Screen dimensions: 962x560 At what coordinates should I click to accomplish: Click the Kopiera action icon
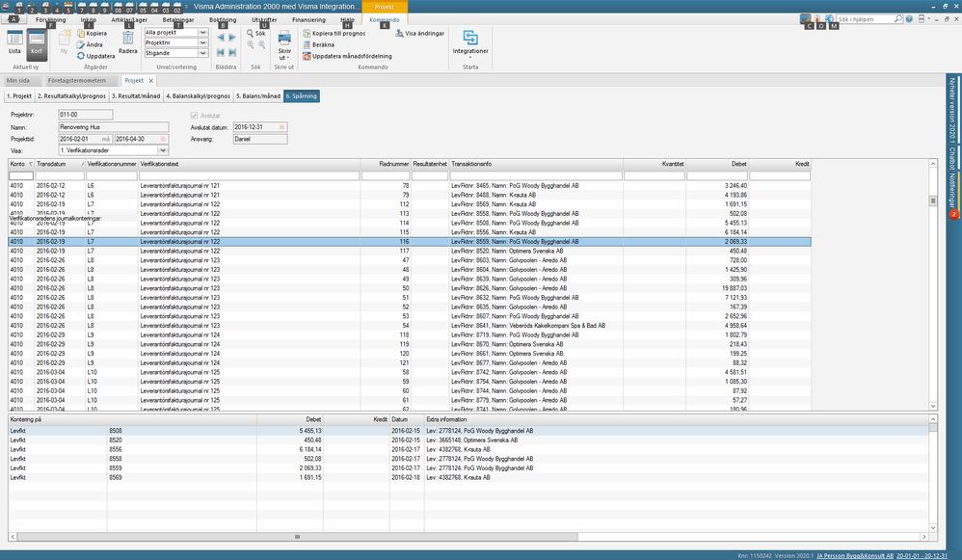click(x=81, y=34)
